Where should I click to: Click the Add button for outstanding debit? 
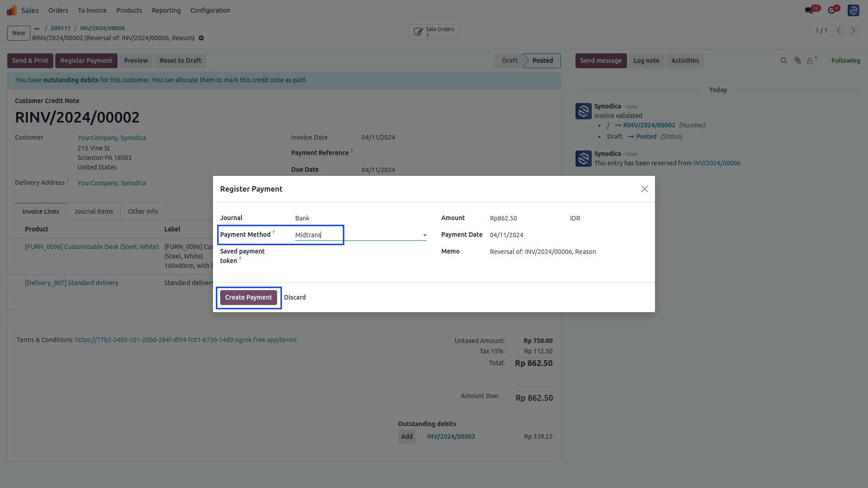click(407, 436)
